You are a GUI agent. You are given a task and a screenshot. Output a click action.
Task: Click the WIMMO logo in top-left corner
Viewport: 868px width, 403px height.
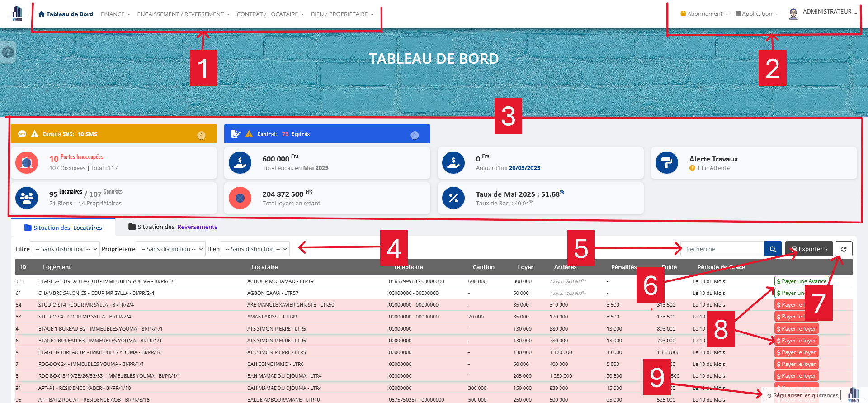tap(17, 14)
